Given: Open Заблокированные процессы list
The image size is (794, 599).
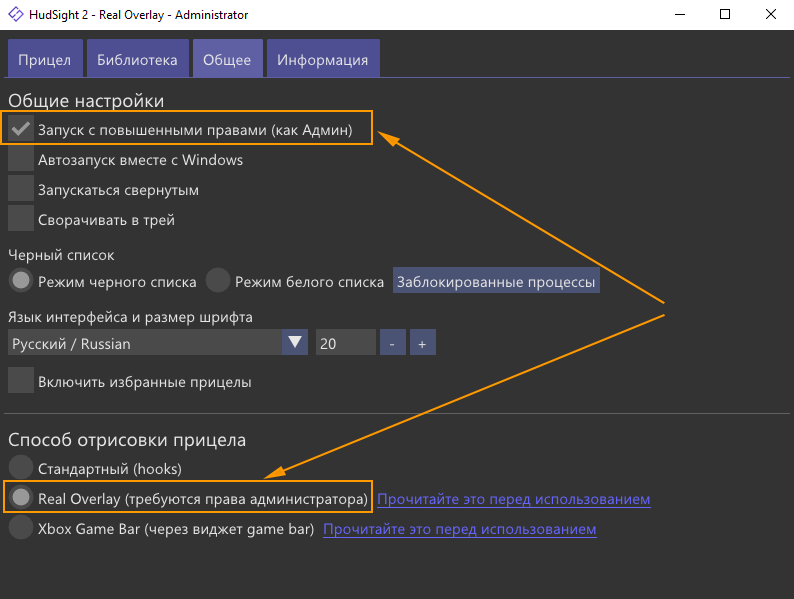Looking at the screenshot, I should (x=496, y=281).
